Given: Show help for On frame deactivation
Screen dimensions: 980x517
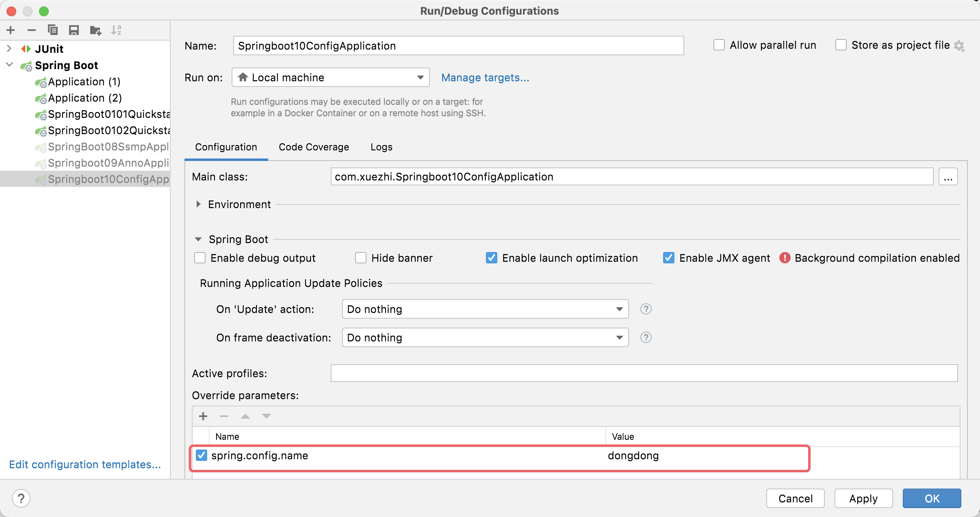Looking at the screenshot, I should [x=646, y=337].
